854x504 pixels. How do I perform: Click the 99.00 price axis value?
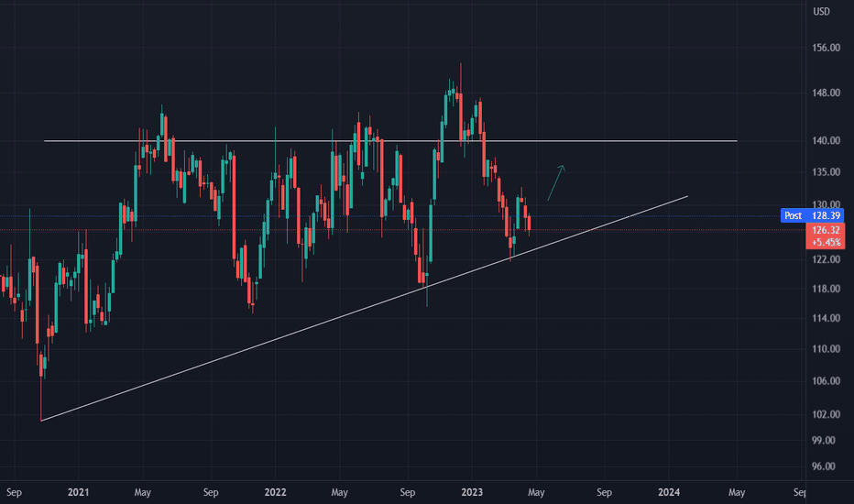coord(824,440)
